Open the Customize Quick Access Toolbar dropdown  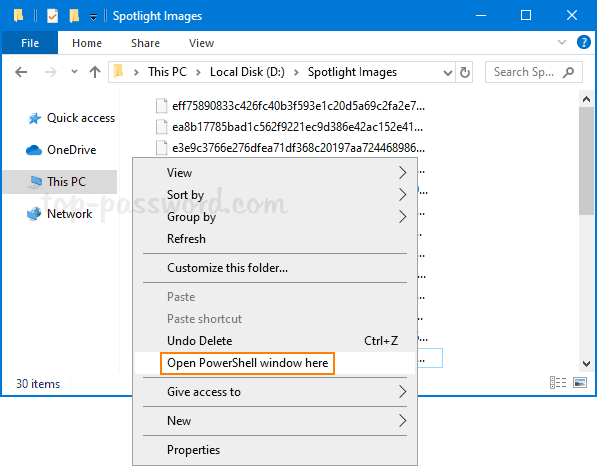(x=93, y=16)
